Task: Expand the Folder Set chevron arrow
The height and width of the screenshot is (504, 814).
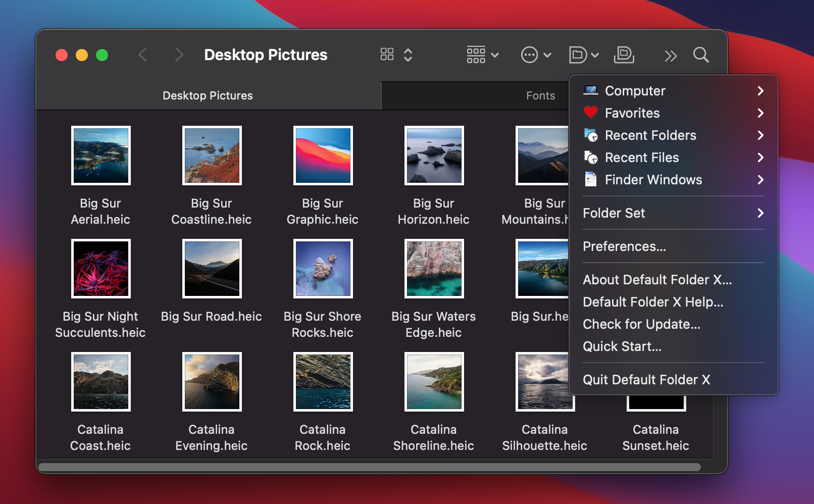Action: (760, 213)
